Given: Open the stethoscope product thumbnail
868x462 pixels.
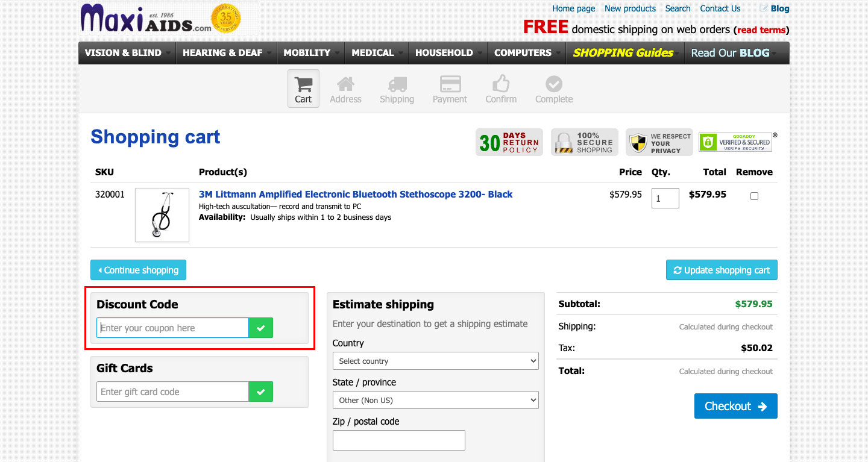Looking at the screenshot, I should (x=162, y=215).
